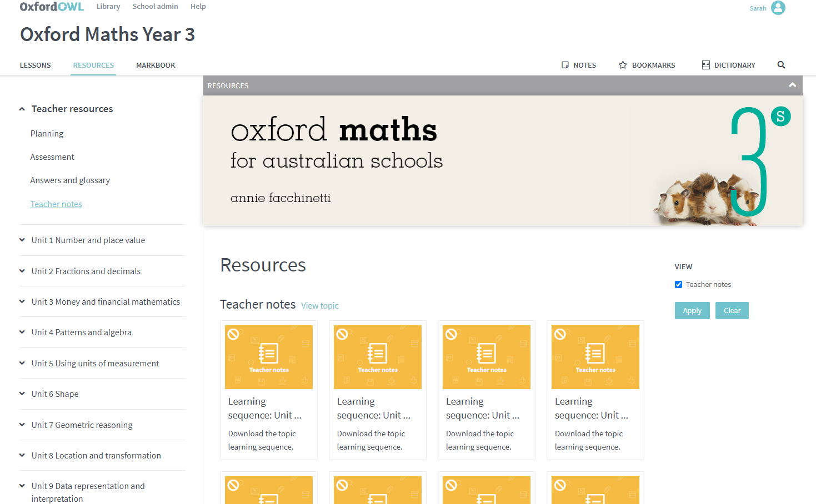The image size is (816, 504).
Task: Collapse the Teacher resources section
Action: coord(22,109)
